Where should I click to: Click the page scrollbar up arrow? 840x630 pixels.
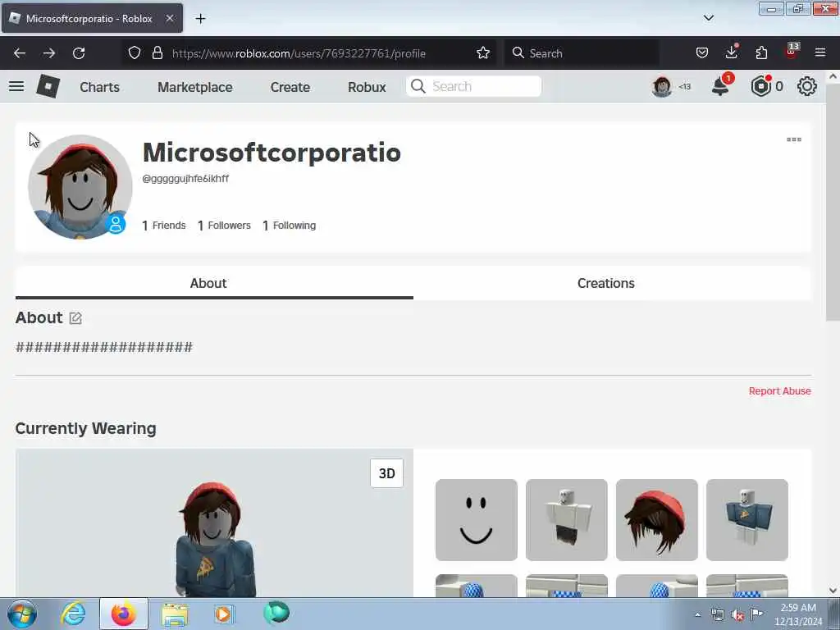833,76
